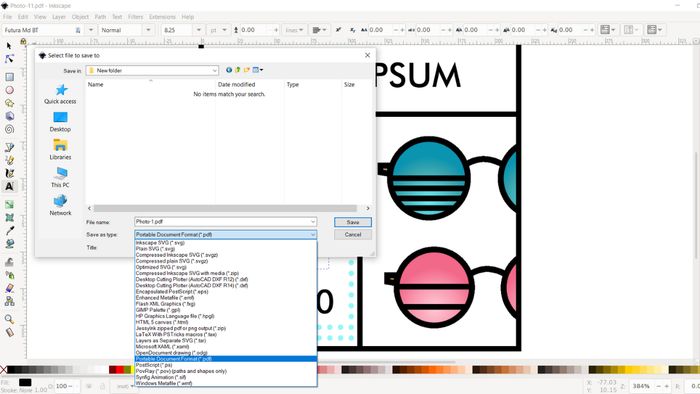This screenshot has height=394, width=700.
Task: Choose Portable Document Format (*.pdf) type
Action: (x=226, y=359)
